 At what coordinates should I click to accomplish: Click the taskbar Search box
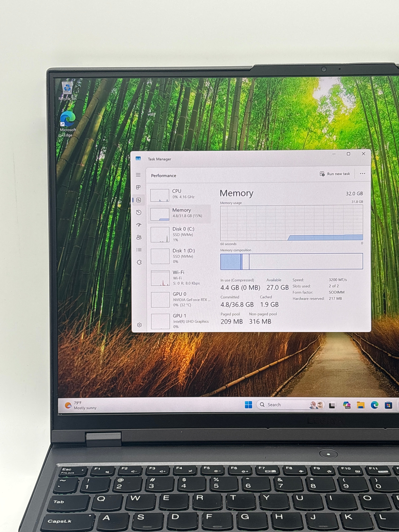(290, 405)
